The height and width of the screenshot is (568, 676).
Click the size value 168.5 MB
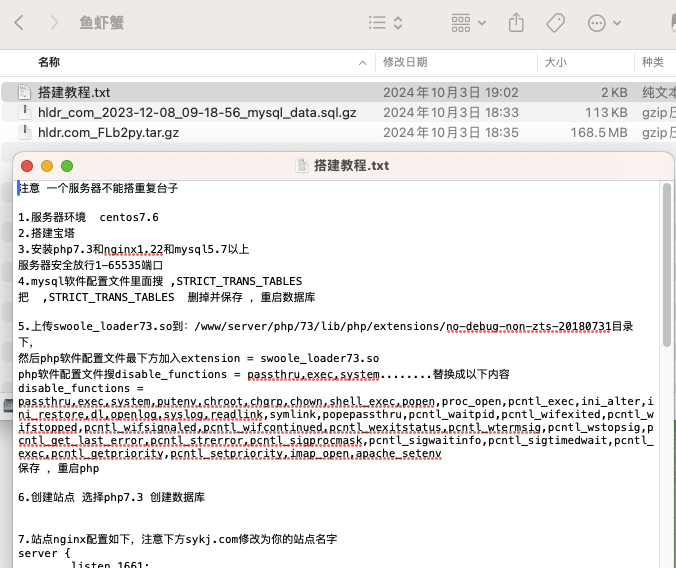pos(599,132)
